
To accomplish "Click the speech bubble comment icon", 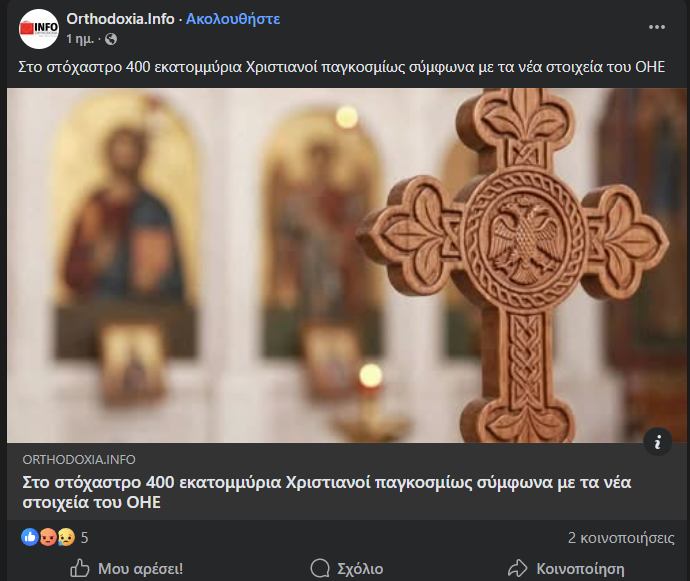I will pyautogui.click(x=320, y=568).
